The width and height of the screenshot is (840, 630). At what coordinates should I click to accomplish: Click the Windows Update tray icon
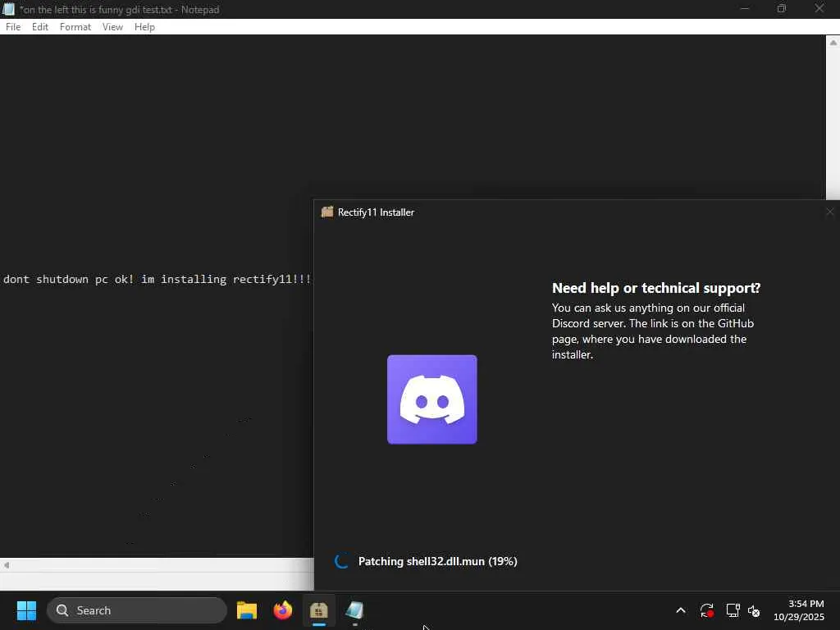[706, 610]
